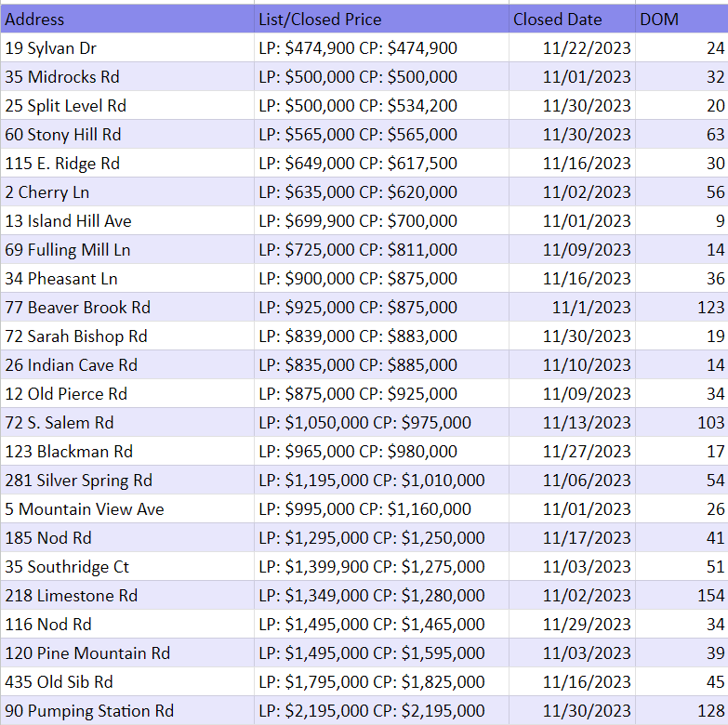Click the 90 Pumping Station Rd address
This screenshot has width=728, height=725.
89,710
